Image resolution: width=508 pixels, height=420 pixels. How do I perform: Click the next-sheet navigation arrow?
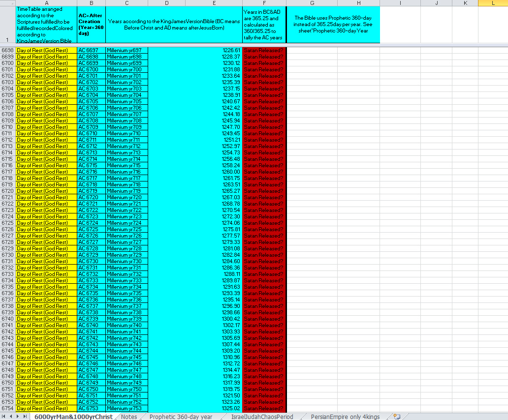(18, 417)
